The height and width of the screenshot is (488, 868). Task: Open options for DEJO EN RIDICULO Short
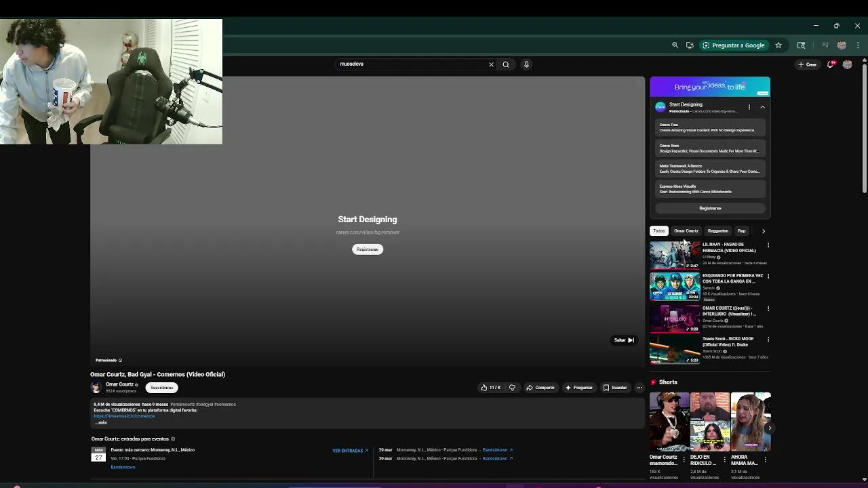tap(725, 460)
